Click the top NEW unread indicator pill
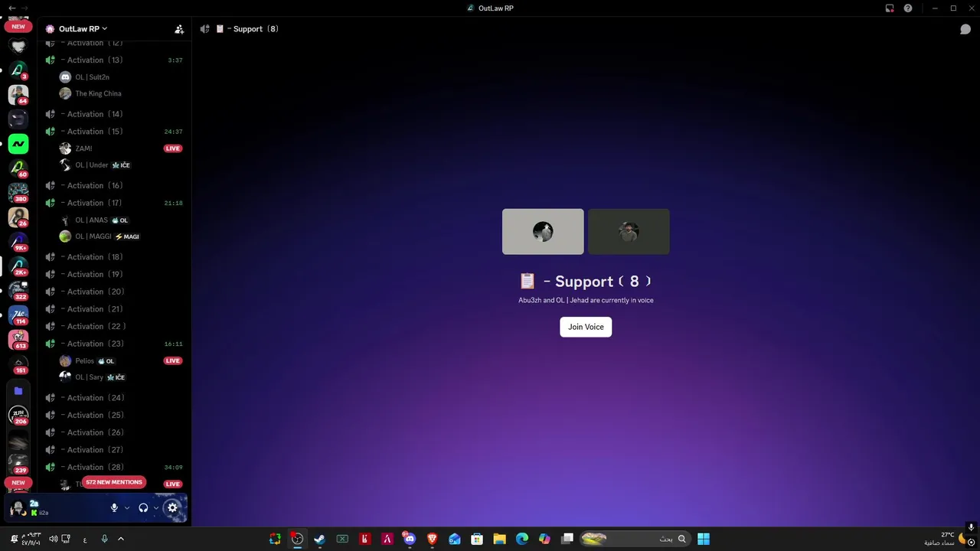The image size is (980, 551). pos(18,26)
